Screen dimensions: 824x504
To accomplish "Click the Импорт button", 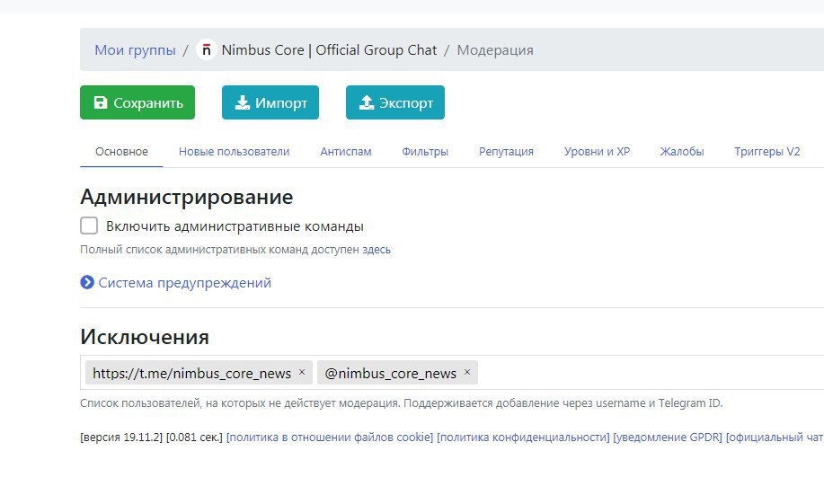I will coord(270,102).
